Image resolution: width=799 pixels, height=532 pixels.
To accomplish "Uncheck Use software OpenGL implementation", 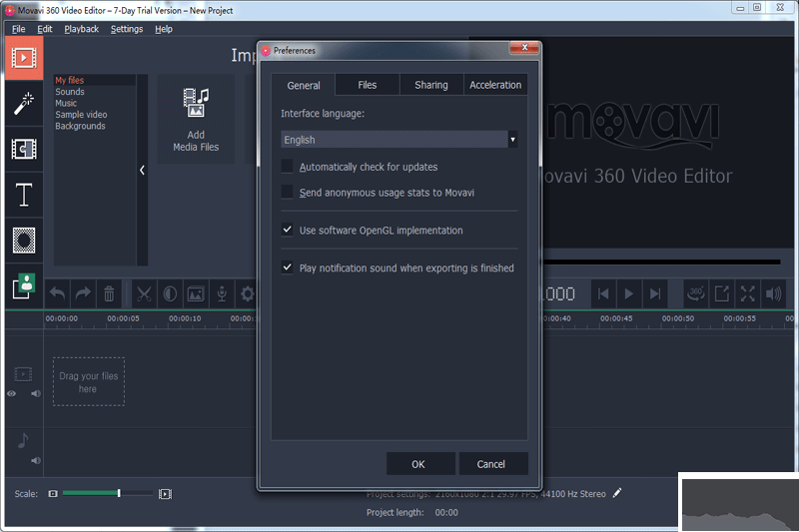I will 288,230.
